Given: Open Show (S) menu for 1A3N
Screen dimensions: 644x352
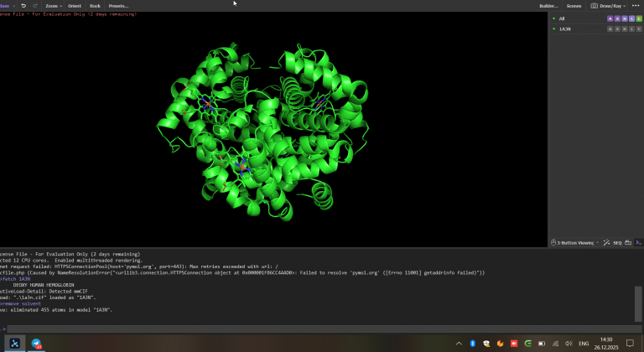Looking at the screenshot, I should pos(617,28).
